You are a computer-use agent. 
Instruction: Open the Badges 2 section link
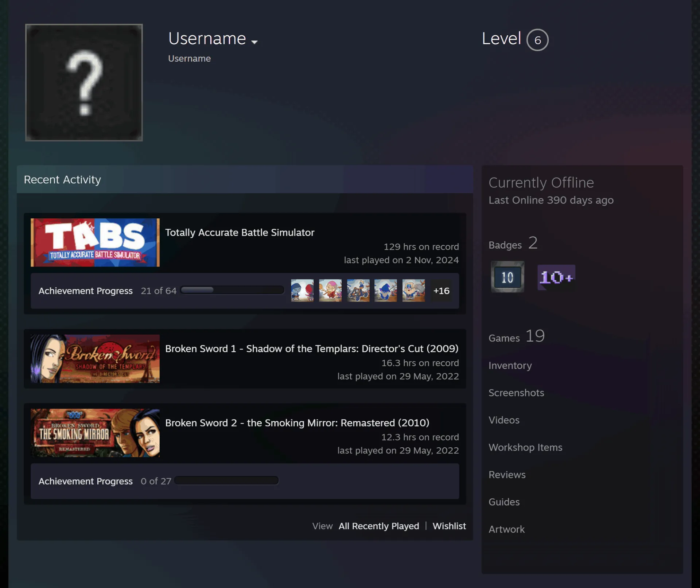(513, 244)
